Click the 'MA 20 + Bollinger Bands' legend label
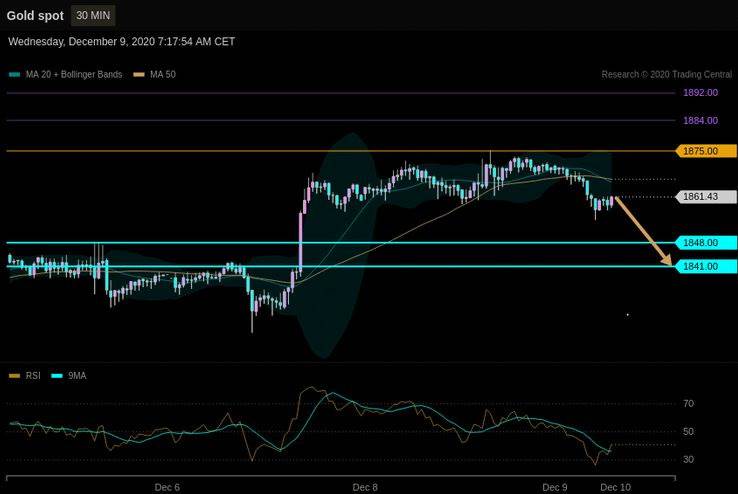738x494 pixels. tap(74, 74)
